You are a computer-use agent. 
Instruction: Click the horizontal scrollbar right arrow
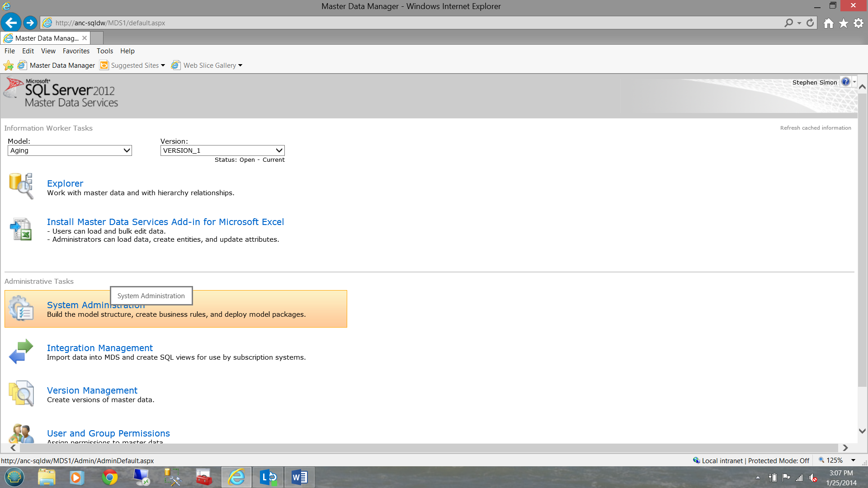click(845, 448)
